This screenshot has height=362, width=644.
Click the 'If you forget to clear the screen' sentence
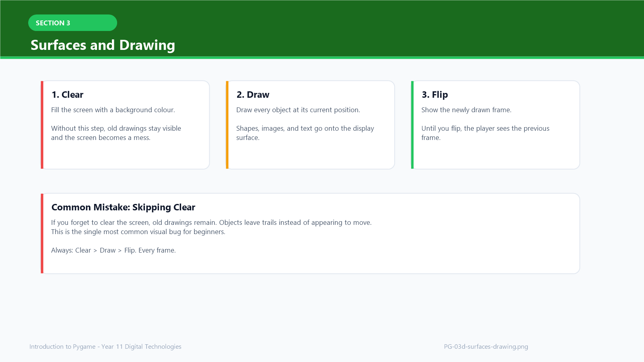(211, 222)
